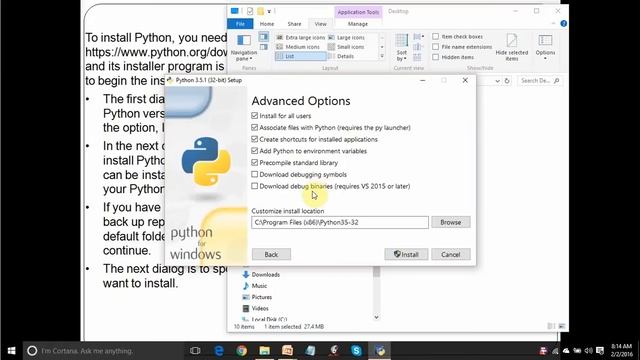Select the Application Tools contextual tab
Image resolution: width=640 pixels, height=360 pixels.
tap(358, 12)
